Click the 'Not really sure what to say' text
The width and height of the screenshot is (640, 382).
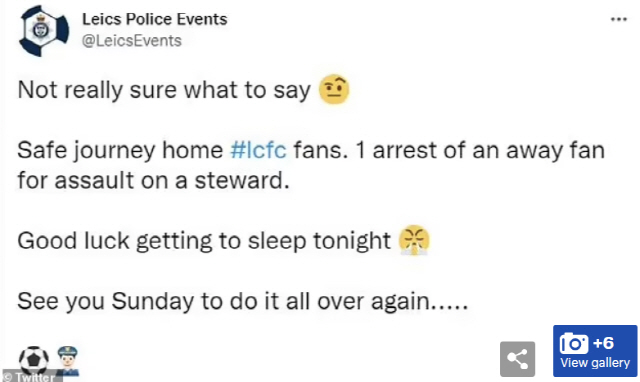(164, 90)
